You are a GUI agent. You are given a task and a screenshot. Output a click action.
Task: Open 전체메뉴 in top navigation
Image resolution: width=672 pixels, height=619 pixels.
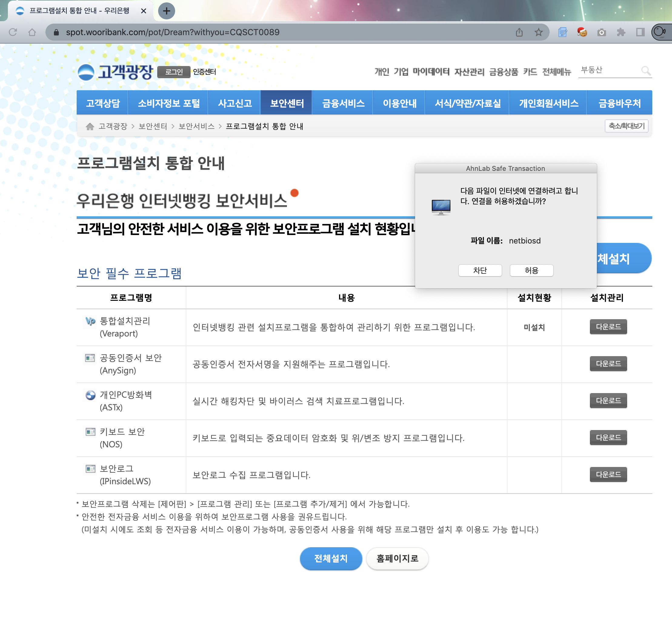(x=556, y=72)
